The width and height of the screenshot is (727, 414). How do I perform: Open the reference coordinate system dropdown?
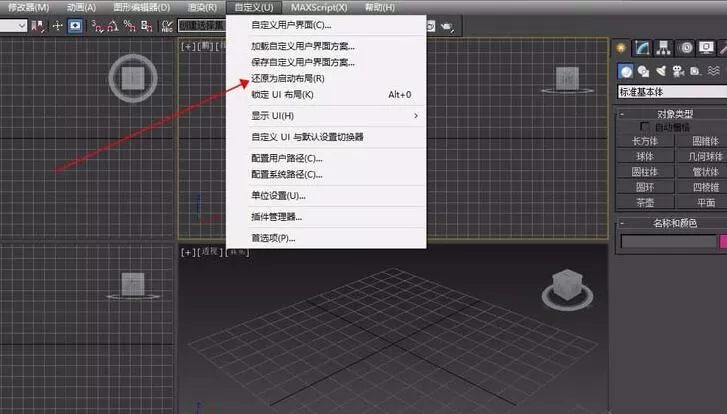click(13, 26)
